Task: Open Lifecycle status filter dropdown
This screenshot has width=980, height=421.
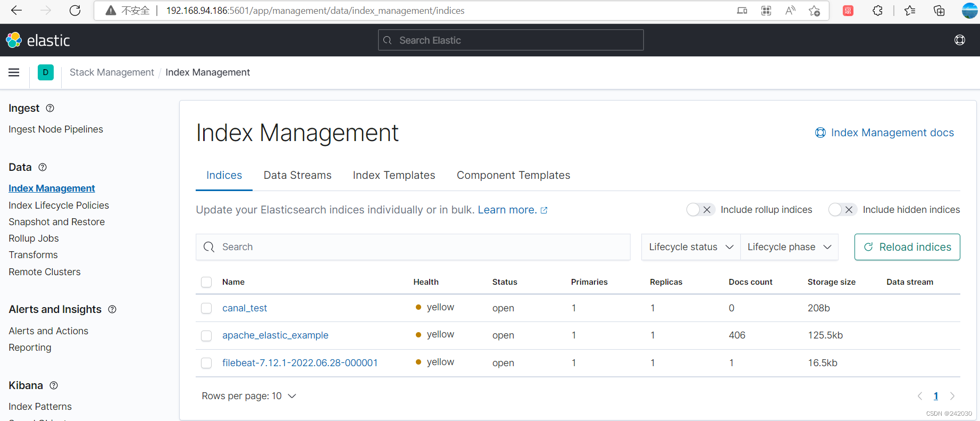Action: click(x=691, y=247)
